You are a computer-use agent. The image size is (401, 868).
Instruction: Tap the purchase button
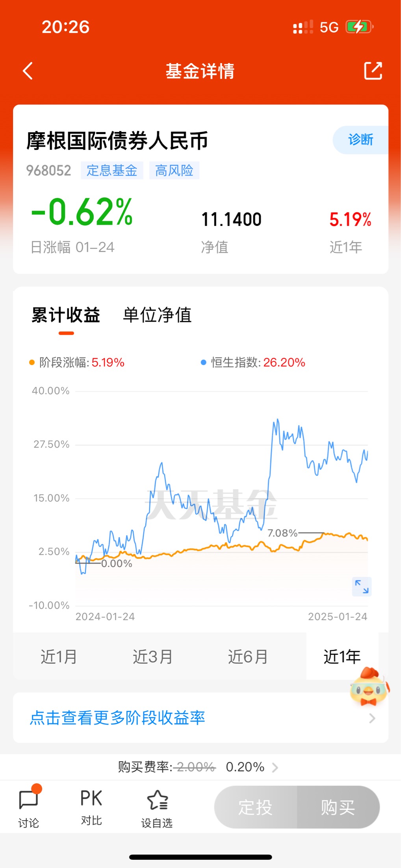coord(338,807)
